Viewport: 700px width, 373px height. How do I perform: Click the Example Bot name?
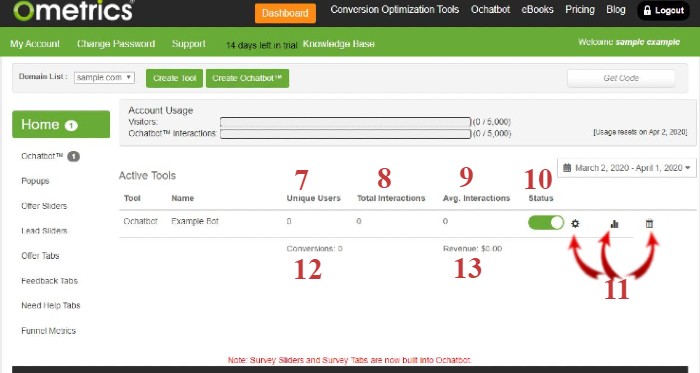[195, 221]
